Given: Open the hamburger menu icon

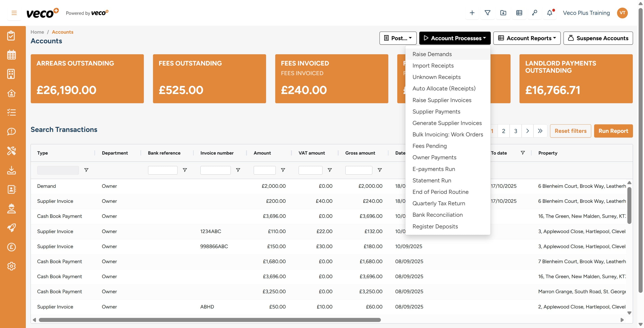Looking at the screenshot, I should click(x=14, y=13).
